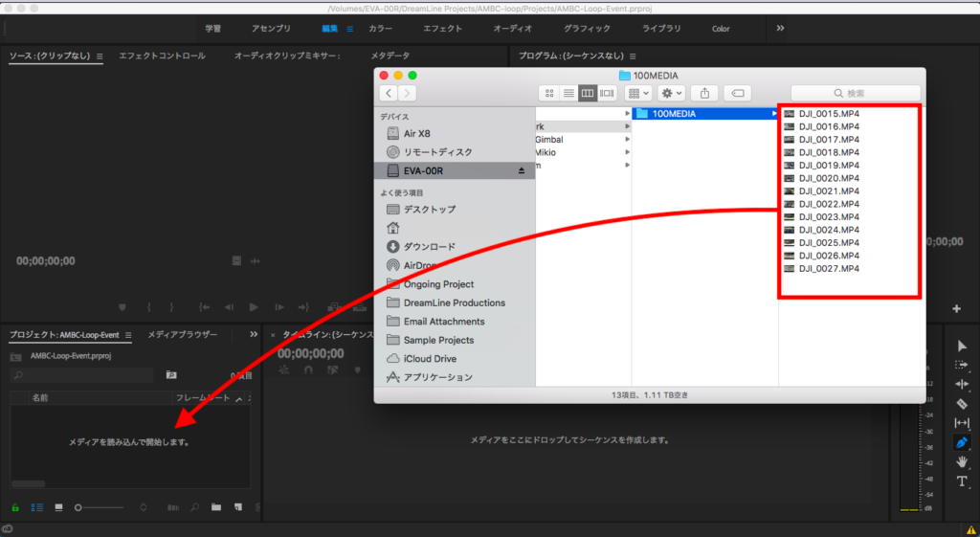Switch Project panel to list view

[x=37, y=507]
